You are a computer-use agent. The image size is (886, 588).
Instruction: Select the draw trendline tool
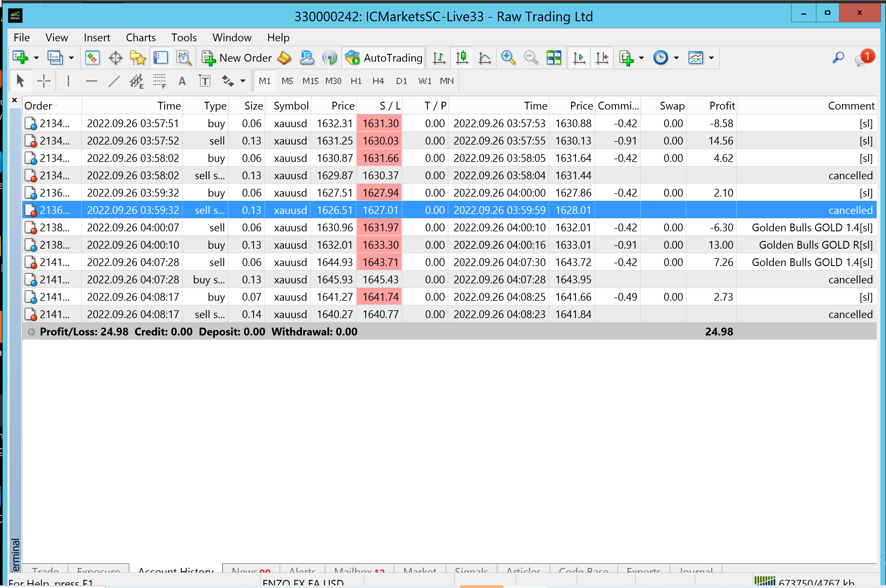click(114, 81)
